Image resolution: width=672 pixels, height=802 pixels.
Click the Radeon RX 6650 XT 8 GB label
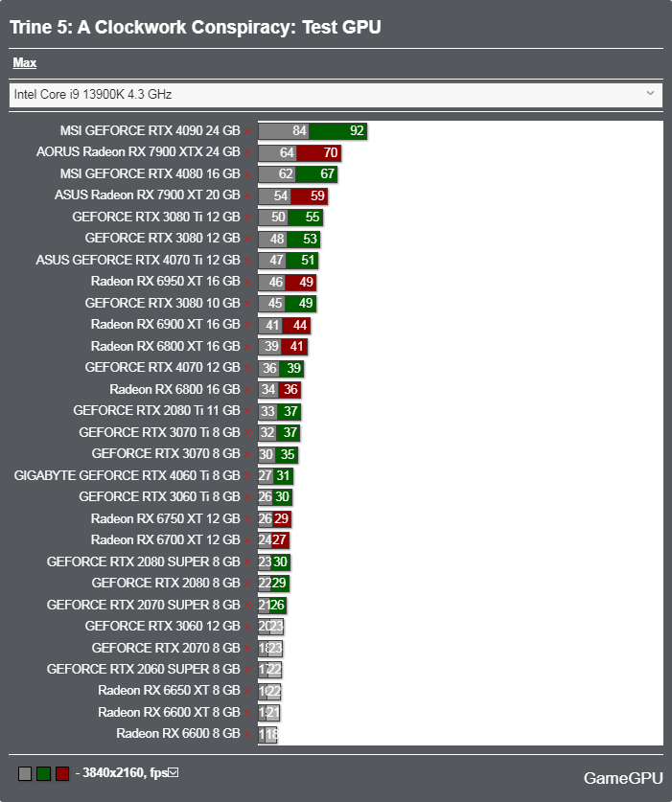coord(170,691)
